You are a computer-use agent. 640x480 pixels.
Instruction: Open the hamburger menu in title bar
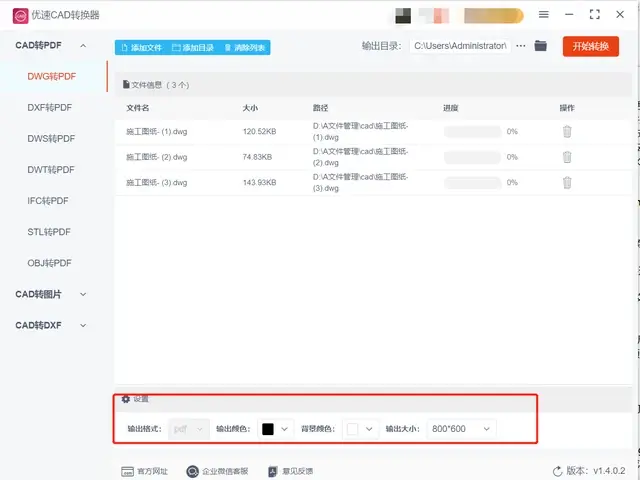544,15
